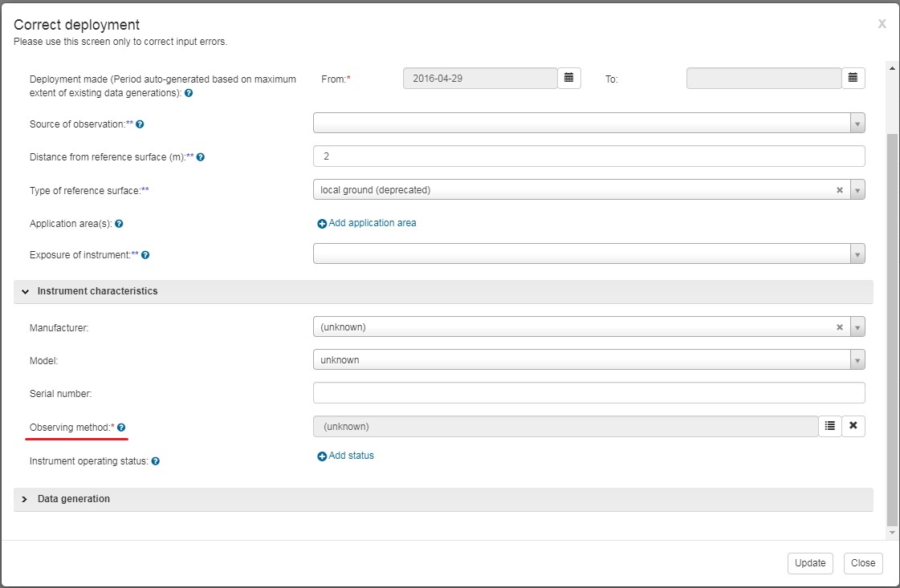Screen dimensions: 900x588
Task: Click the From date field
Action: pyautogui.click(x=480, y=78)
